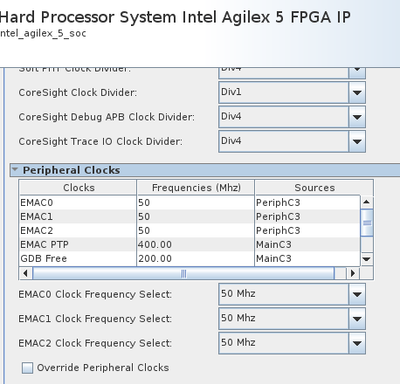Click table scroll down arrow

tap(367, 259)
